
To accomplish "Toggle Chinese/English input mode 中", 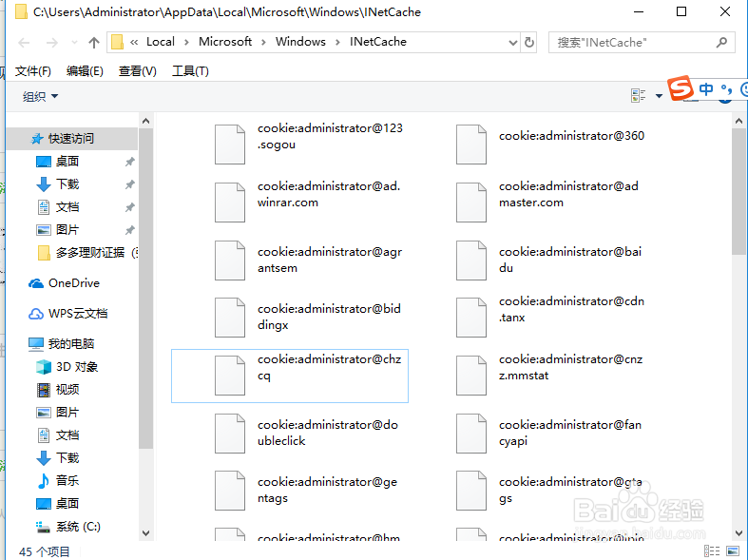I will [x=706, y=88].
